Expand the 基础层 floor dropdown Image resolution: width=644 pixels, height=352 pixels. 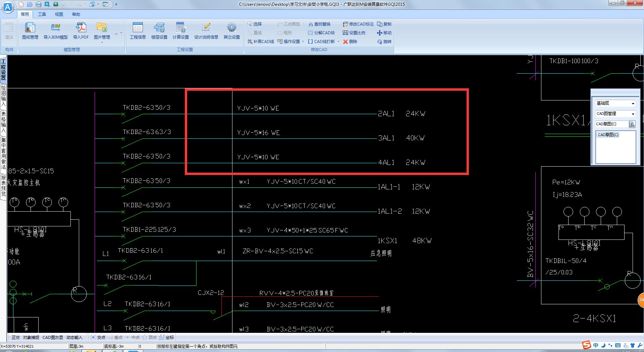(633, 103)
